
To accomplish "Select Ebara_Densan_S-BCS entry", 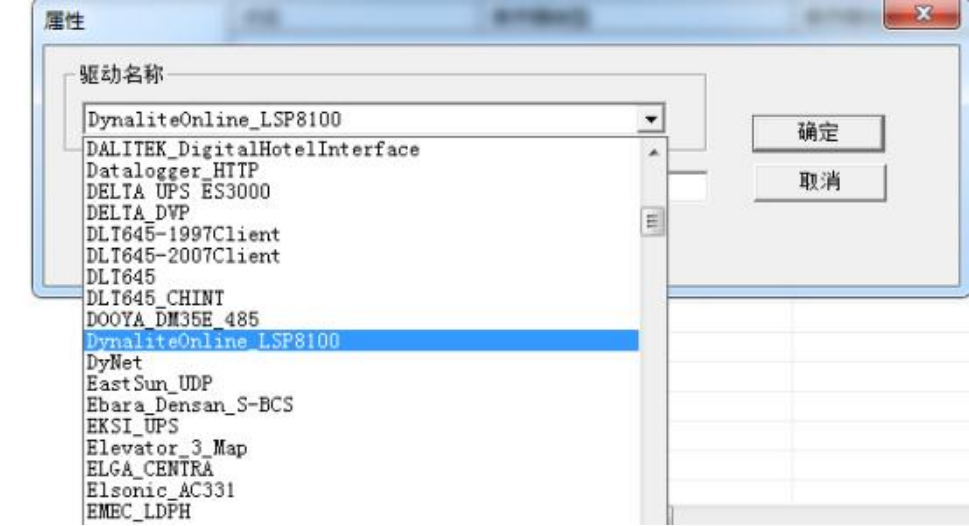I will [362, 405].
